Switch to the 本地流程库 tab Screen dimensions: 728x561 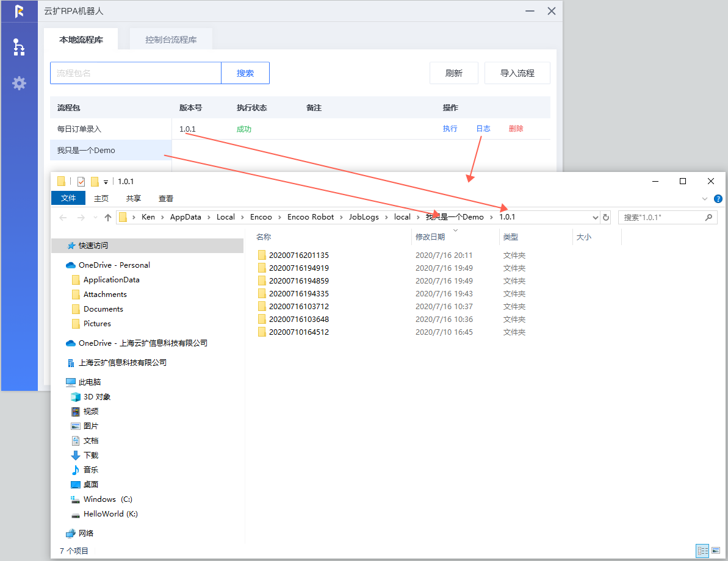point(81,40)
